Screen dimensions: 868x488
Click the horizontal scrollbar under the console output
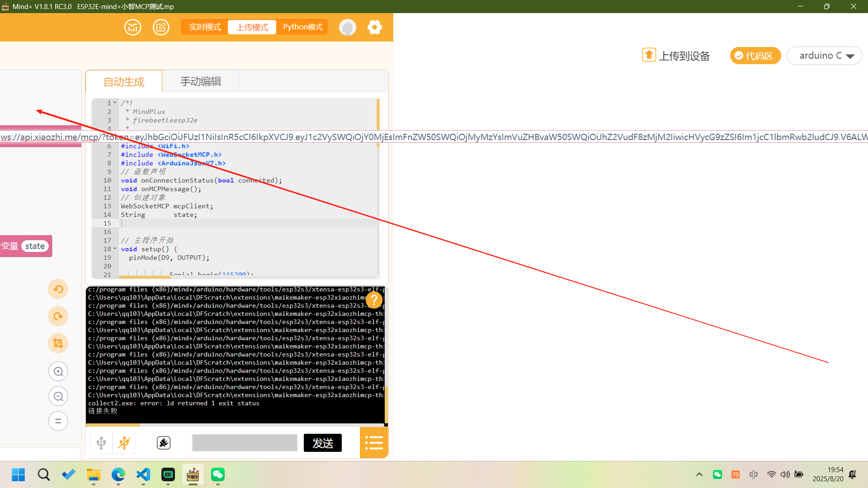[x=113, y=425]
